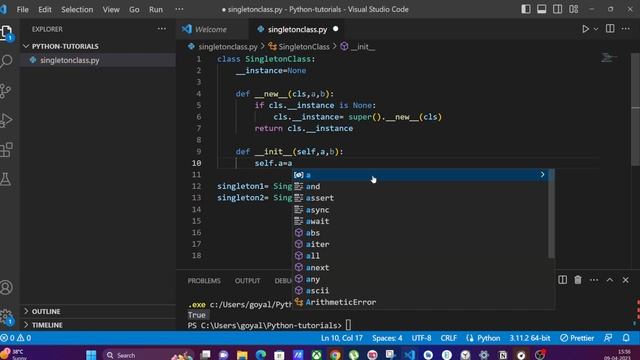Open run options dropdown beside play button
The width and height of the screenshot is (640, 360).
point(596,29)
